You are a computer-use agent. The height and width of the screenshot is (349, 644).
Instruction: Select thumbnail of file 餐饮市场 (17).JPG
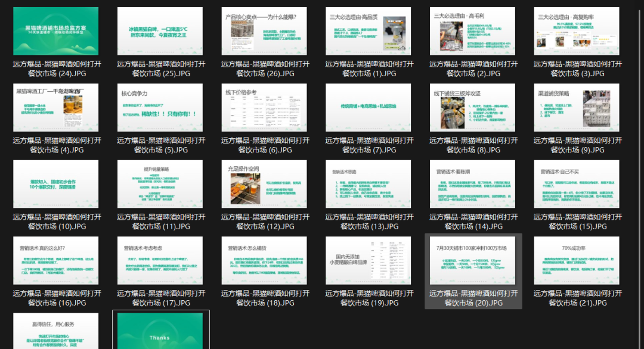160,261
